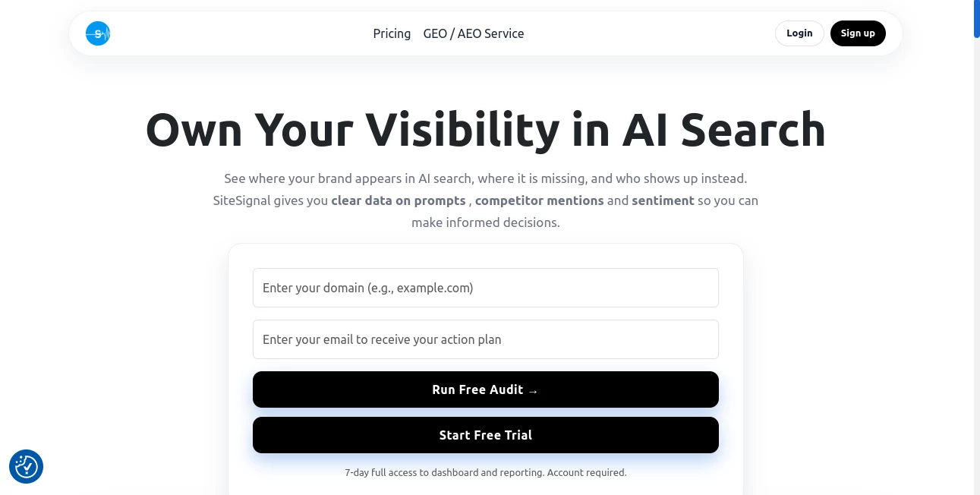This screenshot has width=980, height=495.
Task: Click the arrow icon on Run Free Audit
Action: [x=532, y=389]
